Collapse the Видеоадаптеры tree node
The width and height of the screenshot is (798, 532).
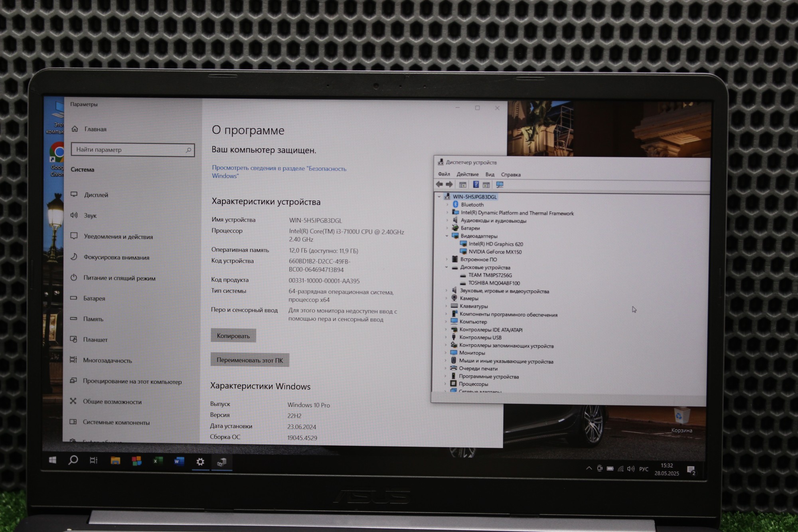click(x=447, y=236)
